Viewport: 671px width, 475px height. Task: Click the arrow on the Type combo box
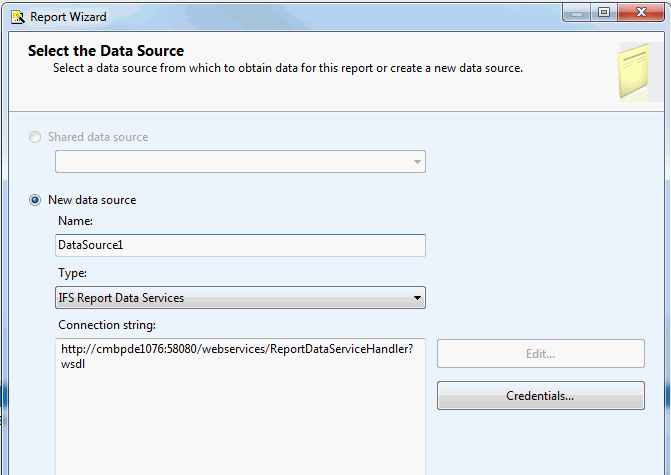[x=417, y=298]
